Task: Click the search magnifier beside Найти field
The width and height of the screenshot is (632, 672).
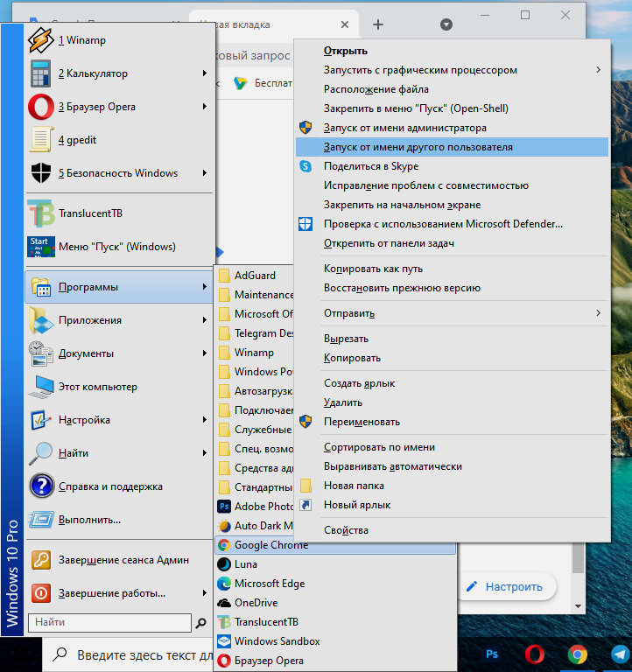Action: (x=200, y=623)
